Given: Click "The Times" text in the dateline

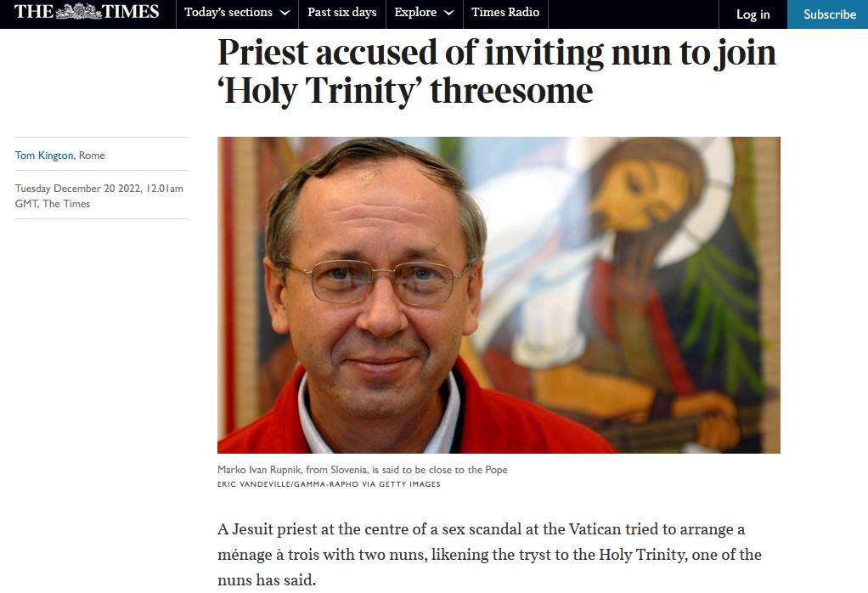Looking at the screenshot, I should click(66, 204).
